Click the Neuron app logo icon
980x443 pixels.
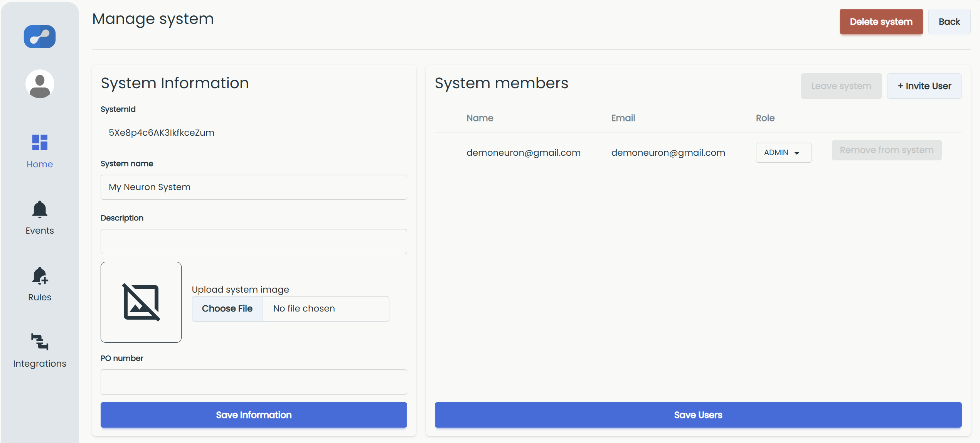point(40,37)
